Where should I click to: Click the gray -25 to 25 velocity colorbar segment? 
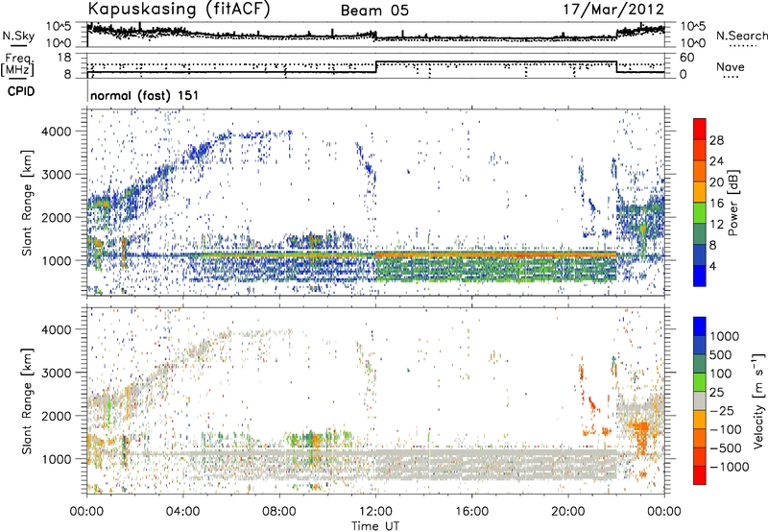pyautogui.click(x=700, y=400)
